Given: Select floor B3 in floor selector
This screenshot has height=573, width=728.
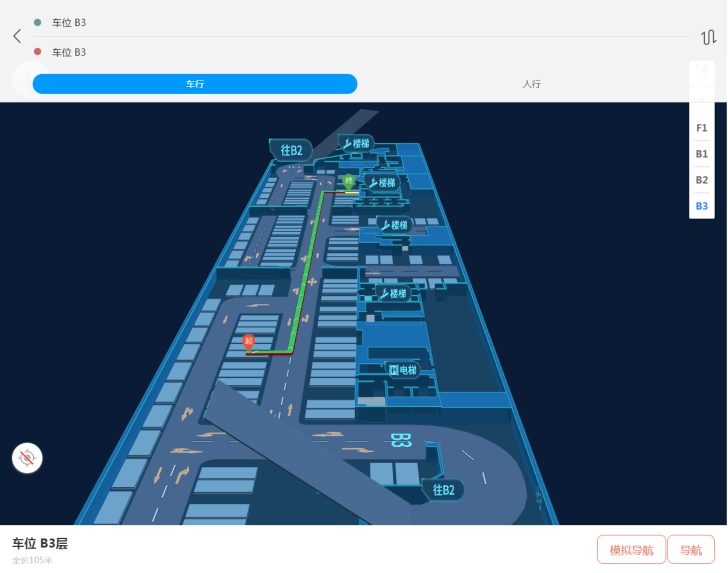Looking at the screenshot, I should click(x=701, y=206).
